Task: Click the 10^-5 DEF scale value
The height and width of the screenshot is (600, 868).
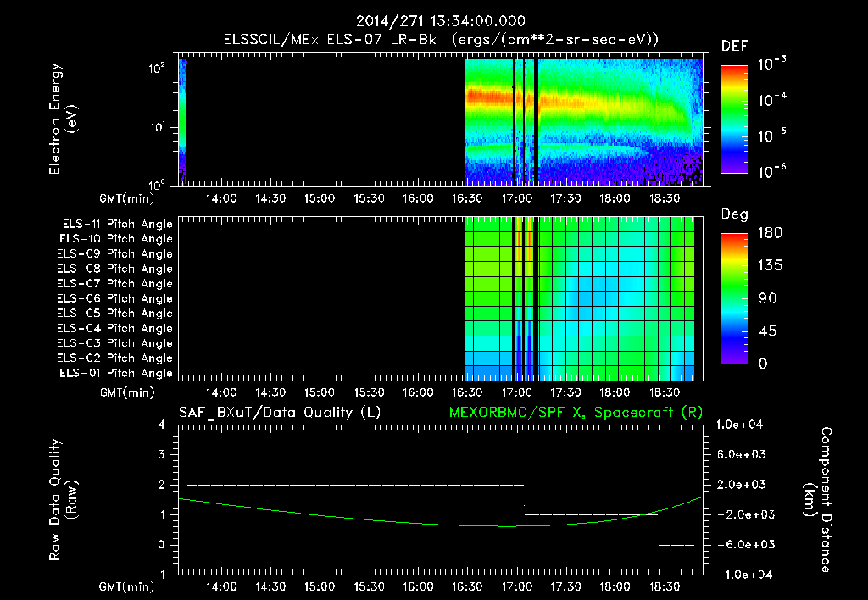Action: [x=771, y=136]
